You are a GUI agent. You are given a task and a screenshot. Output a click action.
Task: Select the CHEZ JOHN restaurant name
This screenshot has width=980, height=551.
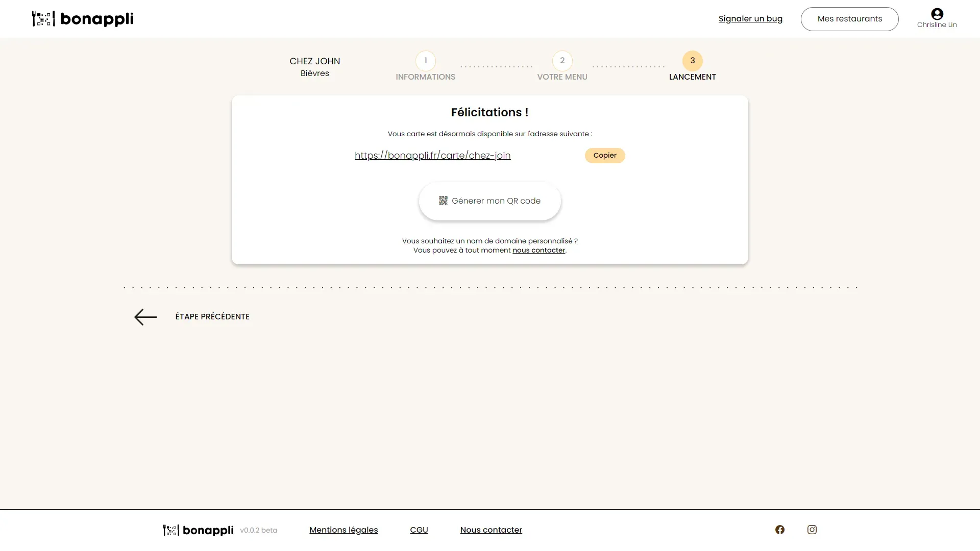point(314,61)
